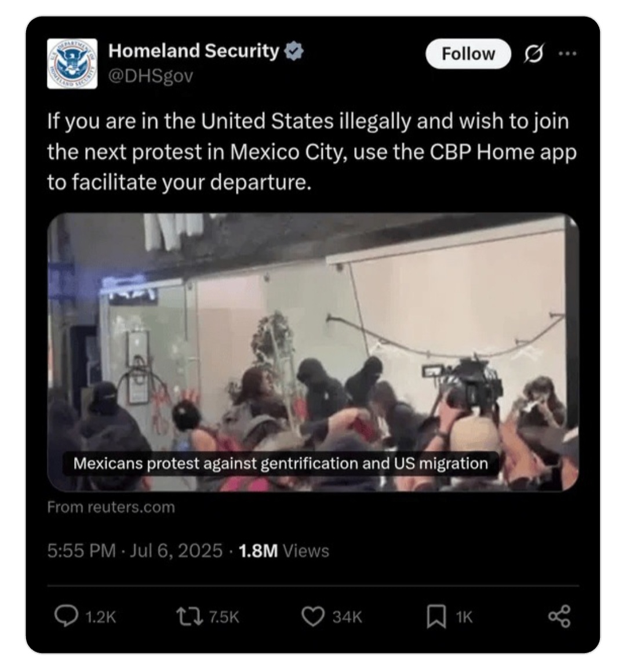The height and width of the screenshot is (672, 626).
Task: Open the 'From reuters.com' source link
Action: pyautogui.click(x=111, y=507)
